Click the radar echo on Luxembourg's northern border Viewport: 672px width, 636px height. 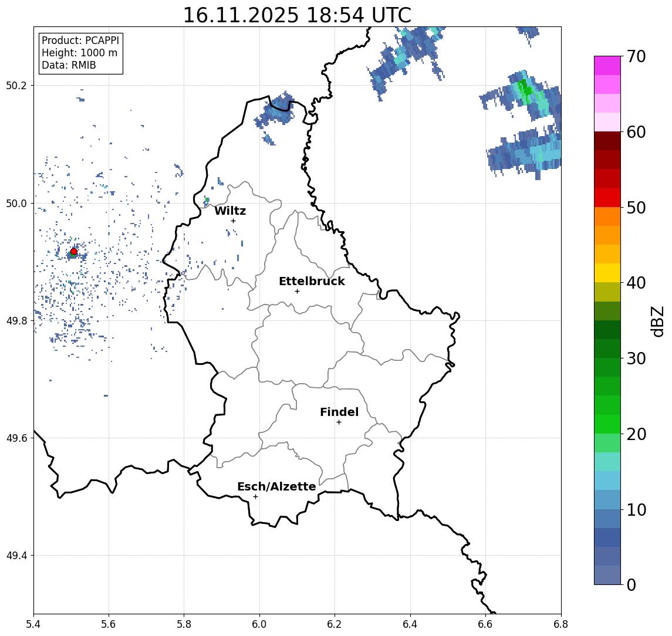(x=276, y=111)
